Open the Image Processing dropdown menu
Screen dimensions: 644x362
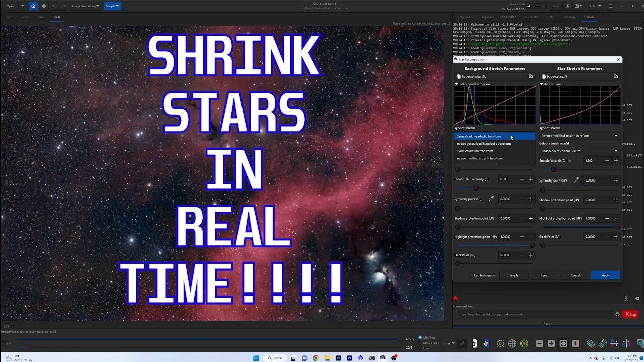point(86,6)
